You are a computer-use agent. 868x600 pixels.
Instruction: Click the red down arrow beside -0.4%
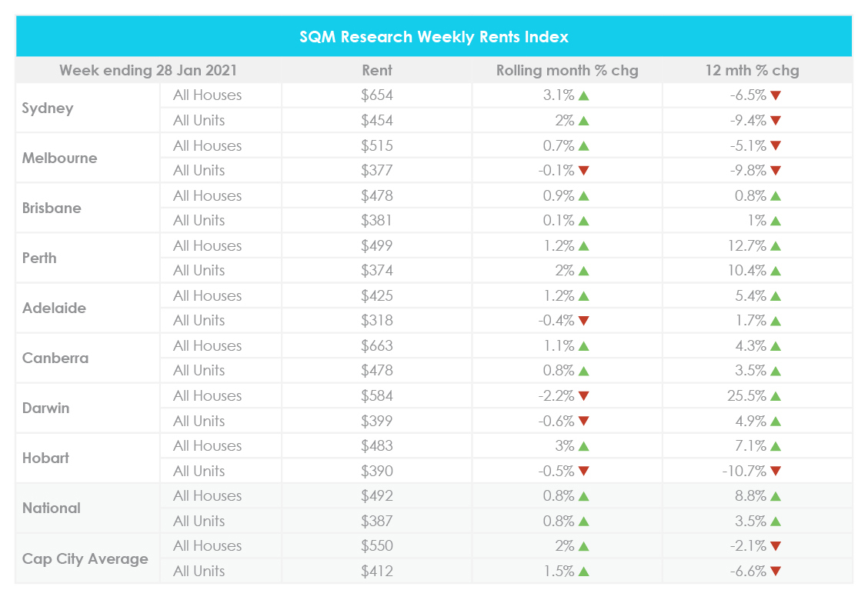[x=583, y=321]
